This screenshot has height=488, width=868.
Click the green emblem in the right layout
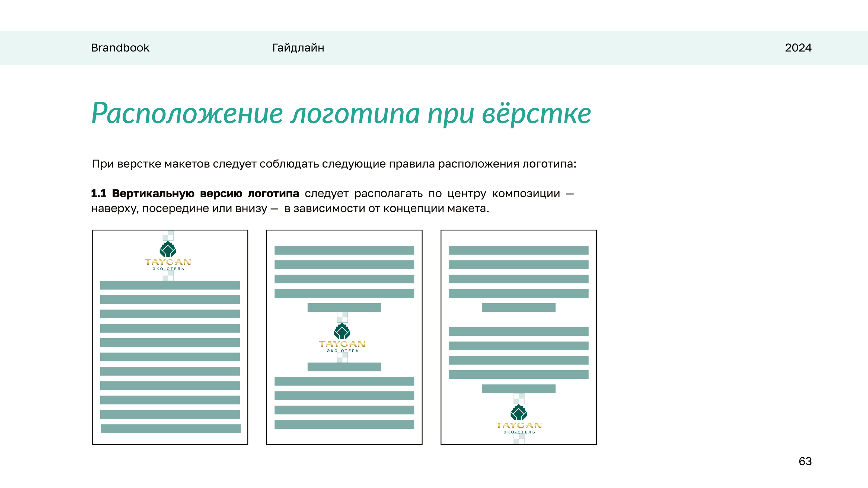(x=519, y=413)
